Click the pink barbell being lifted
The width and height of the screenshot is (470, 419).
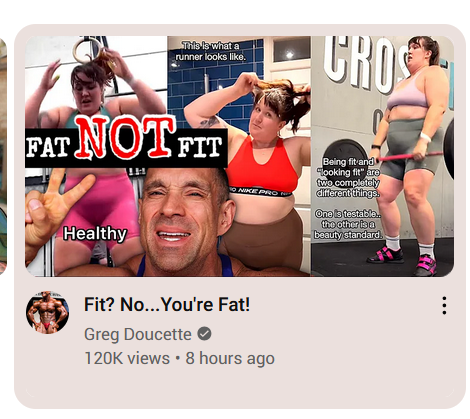410,156
